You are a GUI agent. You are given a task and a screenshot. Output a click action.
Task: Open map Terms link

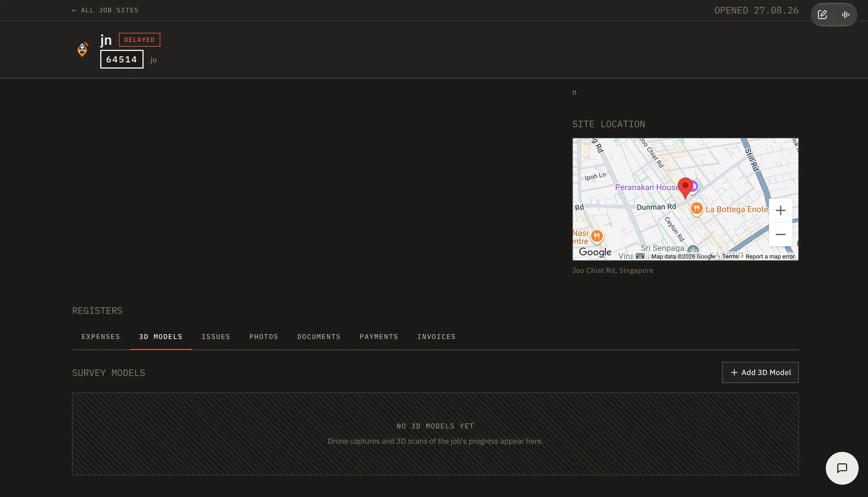point(730,256)
